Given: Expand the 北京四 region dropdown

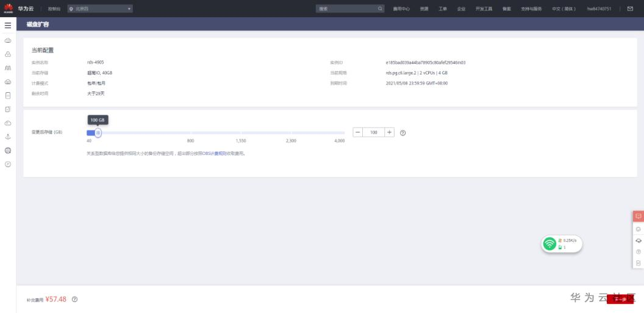Looking at the screenshot, I should pos(100,9).
